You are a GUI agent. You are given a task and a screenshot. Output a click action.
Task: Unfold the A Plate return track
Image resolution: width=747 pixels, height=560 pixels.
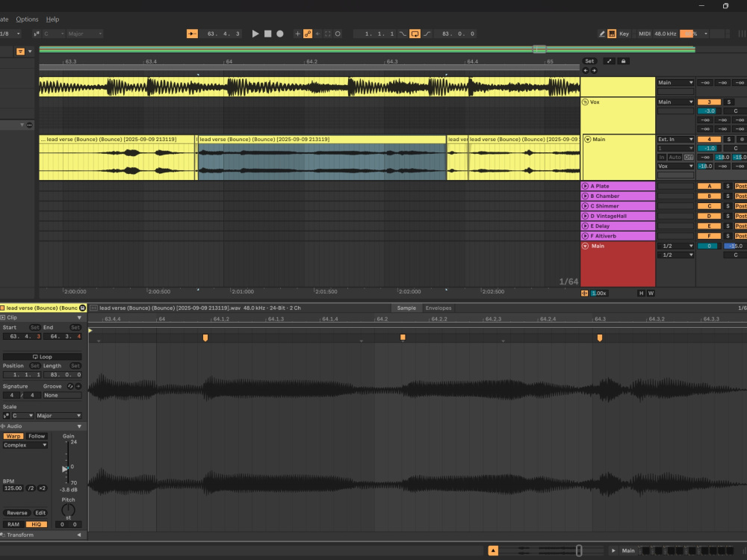(586, 186)
